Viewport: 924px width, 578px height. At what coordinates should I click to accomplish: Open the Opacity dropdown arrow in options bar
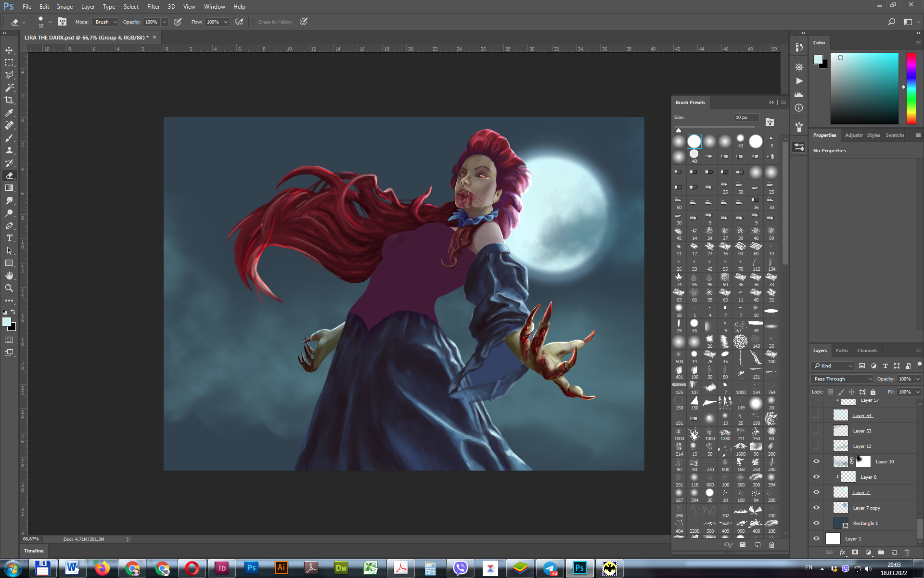pos(164,22)
